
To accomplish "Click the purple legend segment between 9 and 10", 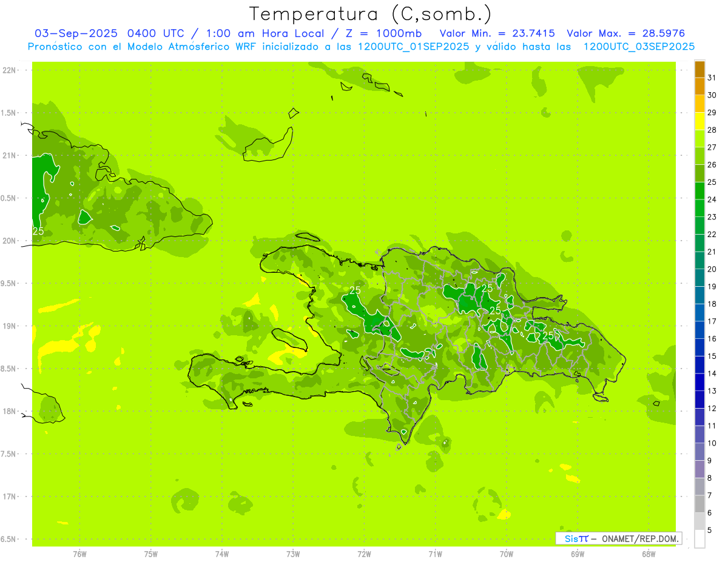I will (x=699, y=452).
